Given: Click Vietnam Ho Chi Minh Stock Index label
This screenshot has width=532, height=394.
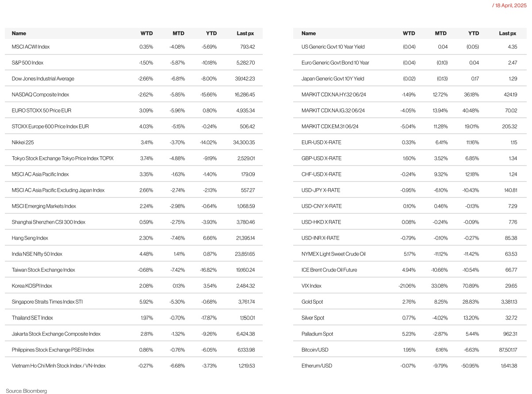Looking at the screenshot, I should click(x=59, y=366).
